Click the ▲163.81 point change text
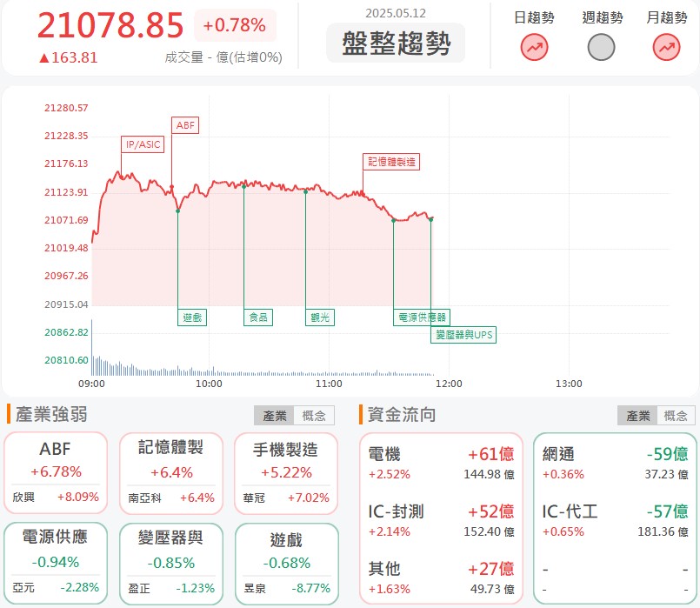The height and width of the screenshot is (608, 700). coord(69,57)
